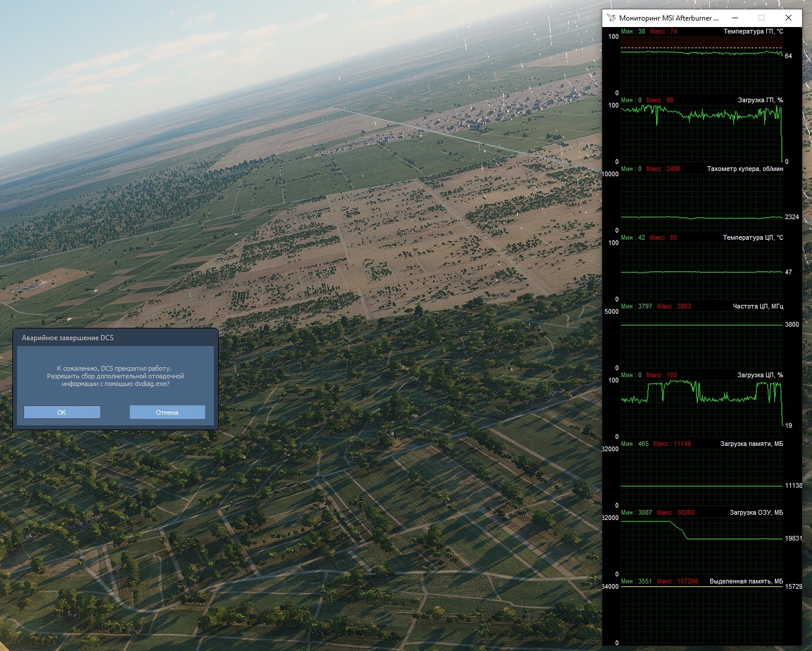
Task: Minimize the MSI Afterburner monitoring window
Action: tap(734, 18)
